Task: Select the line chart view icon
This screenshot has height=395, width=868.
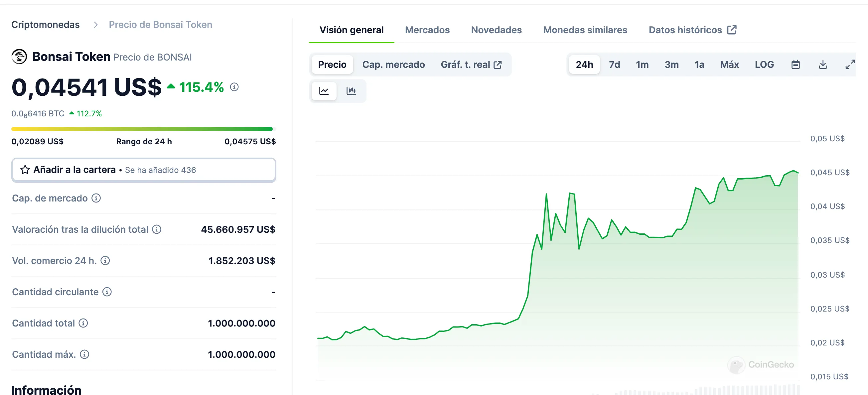Action: pyautogui.click(x=324, y=91)
